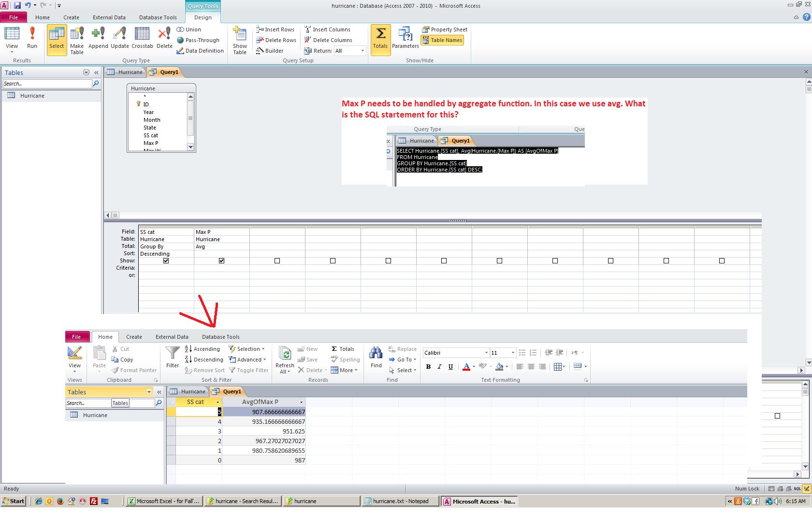
Task: Click the Undo icon in quick access toolbar
Action: [x=28, y=5]
